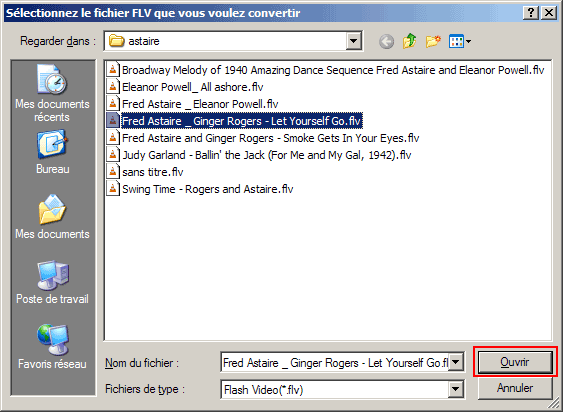This screenshot has width=563, height=412.
Task: Click icon of selected Let Yourself Go file
Action: tap(113, 121)
